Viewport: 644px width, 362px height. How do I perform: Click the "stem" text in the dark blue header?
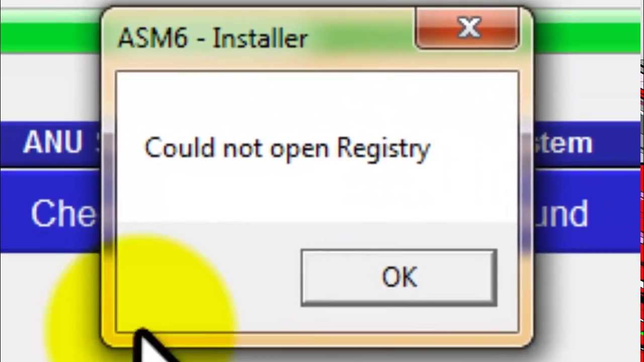(x=563, y=144)
